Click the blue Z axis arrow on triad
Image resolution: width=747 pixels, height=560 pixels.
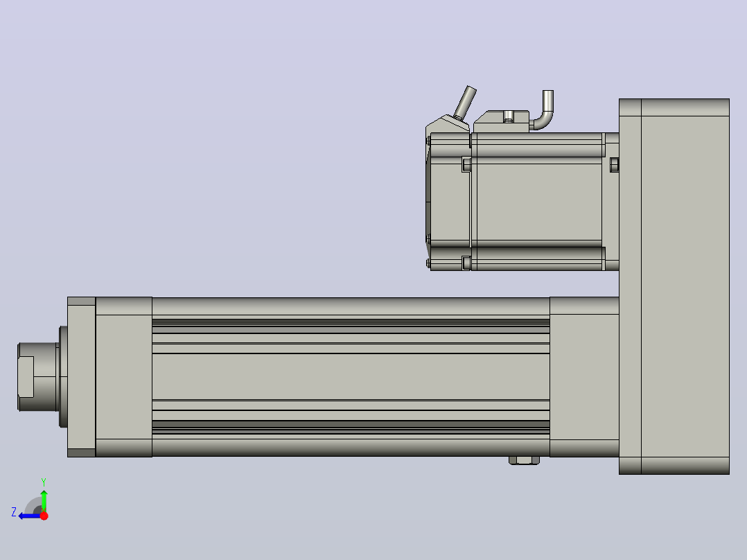(x=30, y=516)
